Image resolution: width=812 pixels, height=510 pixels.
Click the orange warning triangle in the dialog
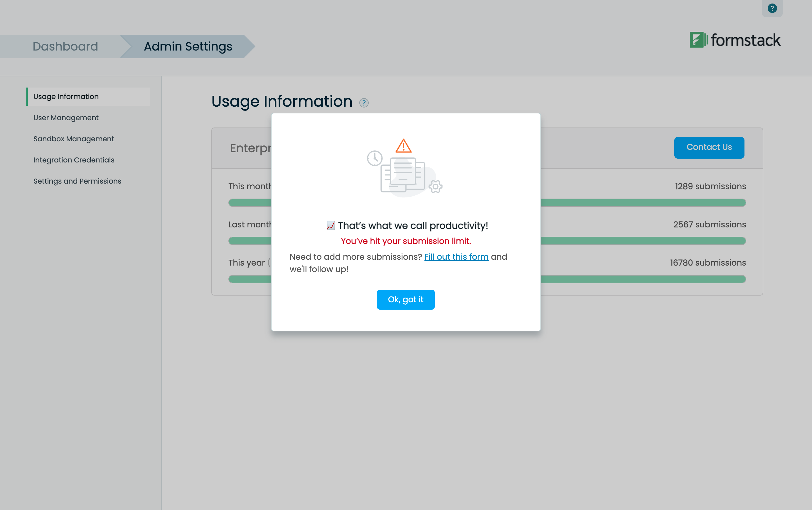coord(404,146)
